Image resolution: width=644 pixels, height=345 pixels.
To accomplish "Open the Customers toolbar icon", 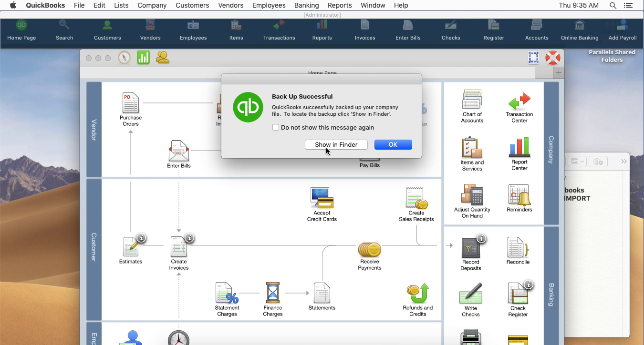I will tap(107, 30).
